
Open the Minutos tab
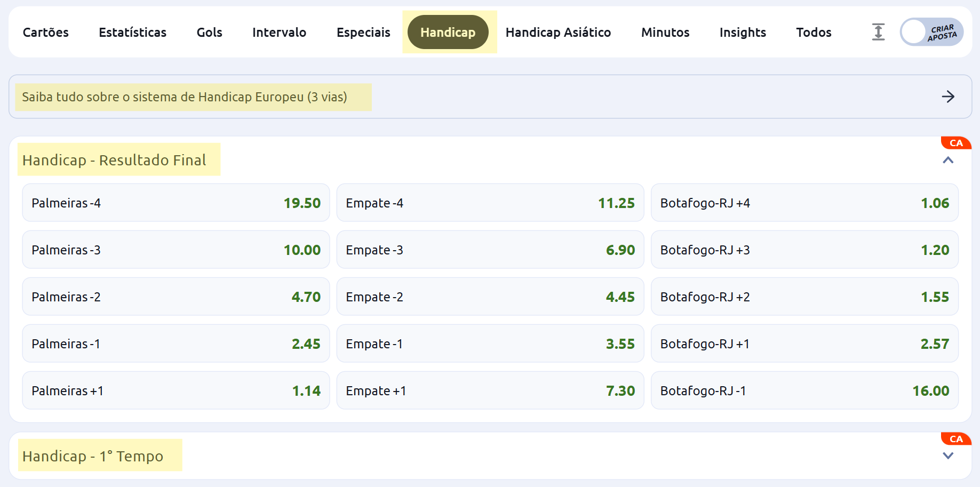pyautogui.click(x=665, y=33)
